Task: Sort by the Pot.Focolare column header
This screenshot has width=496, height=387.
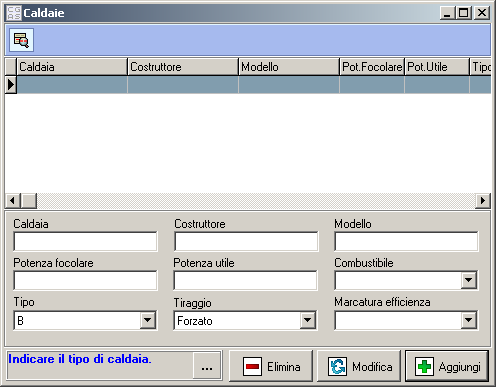Action: (x=372, y=67)
